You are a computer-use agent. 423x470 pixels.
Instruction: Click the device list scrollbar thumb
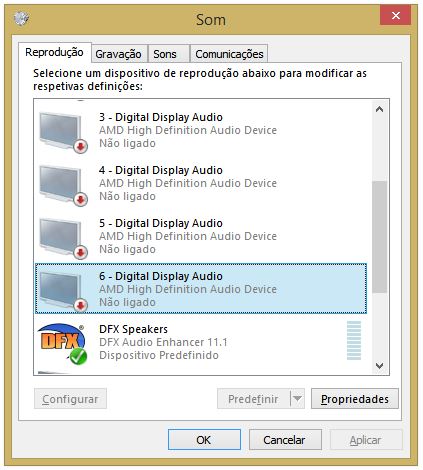[x=379, y=237]
